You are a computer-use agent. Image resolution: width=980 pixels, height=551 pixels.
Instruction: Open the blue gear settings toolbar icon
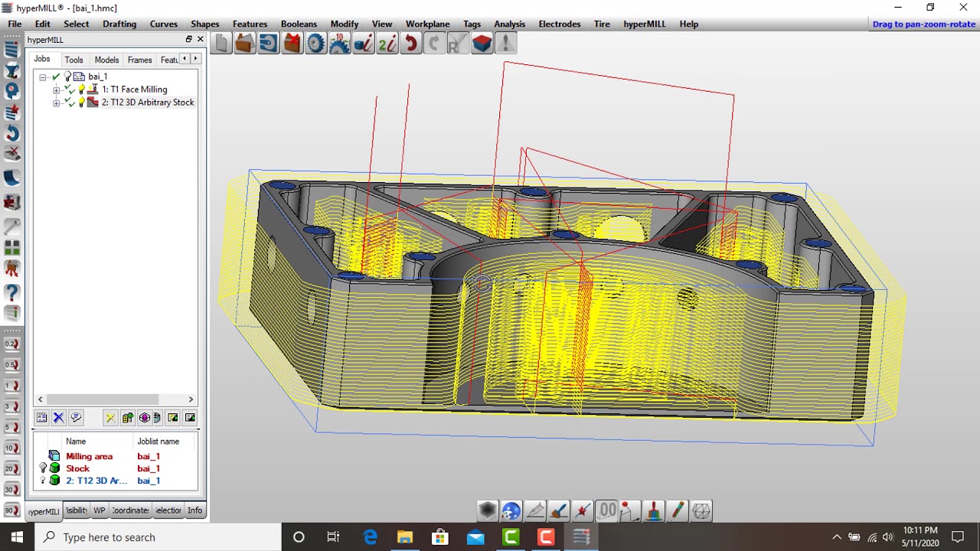click(315, 44)
